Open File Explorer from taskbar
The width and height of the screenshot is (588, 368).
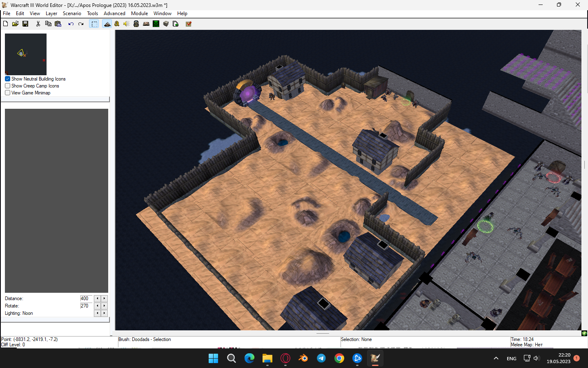pyautogui.click(x=267, y=359)
